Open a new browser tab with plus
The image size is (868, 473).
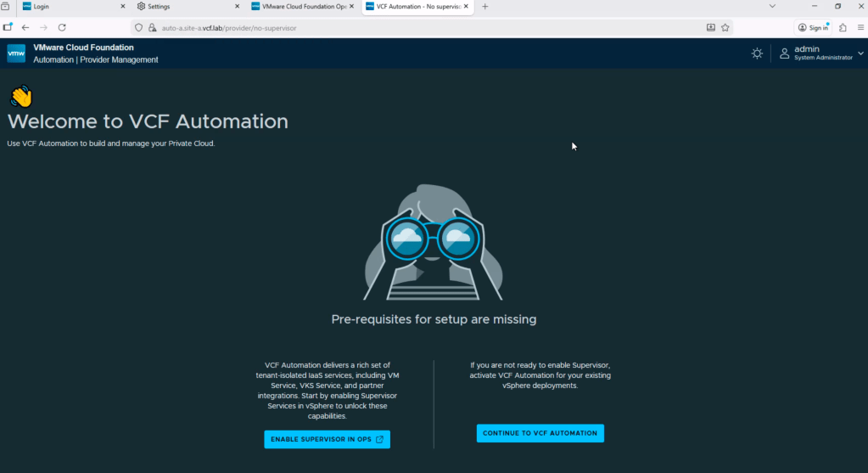485,7
